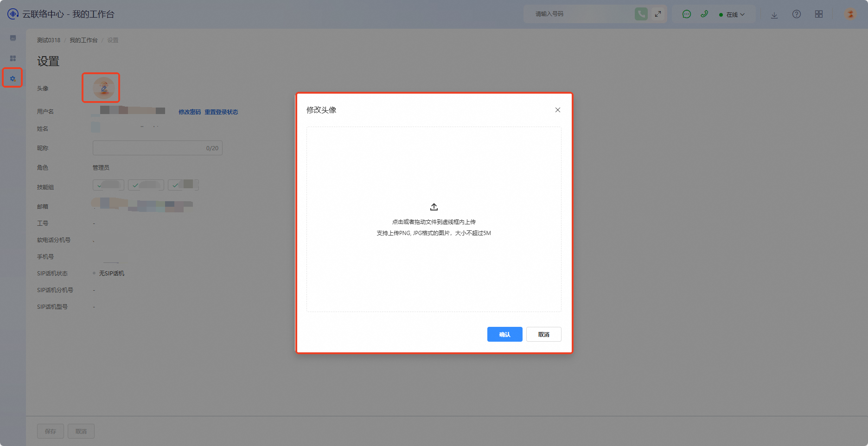This screenshot has width=868, height=446.
Task: Toggle the first checked 技能组 tag
Action: [108, 185]
